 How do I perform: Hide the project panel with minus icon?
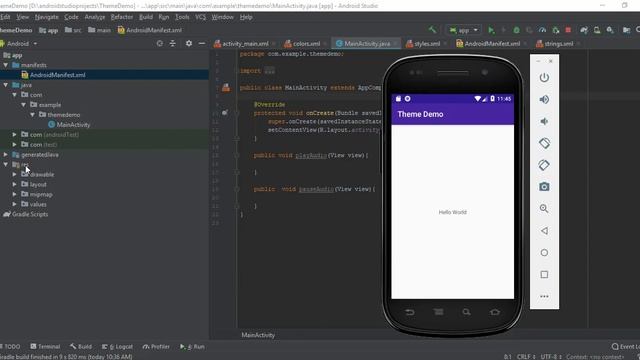[202, 43]
